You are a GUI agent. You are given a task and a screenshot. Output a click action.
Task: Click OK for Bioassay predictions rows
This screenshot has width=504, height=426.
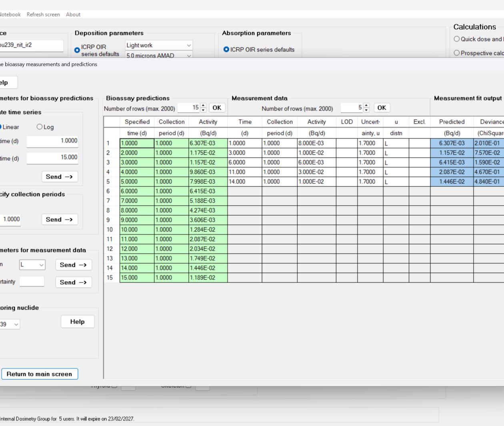pyautogui.click(x=217, y=108)
